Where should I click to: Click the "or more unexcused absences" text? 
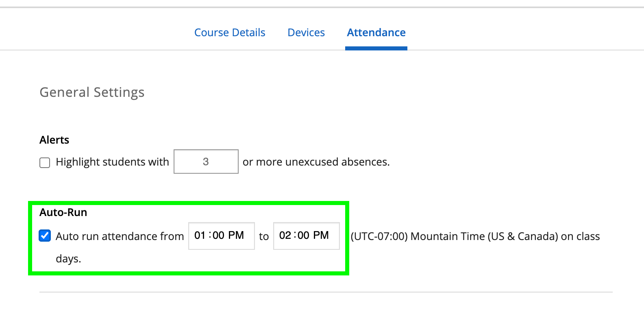tap(316, 162)
